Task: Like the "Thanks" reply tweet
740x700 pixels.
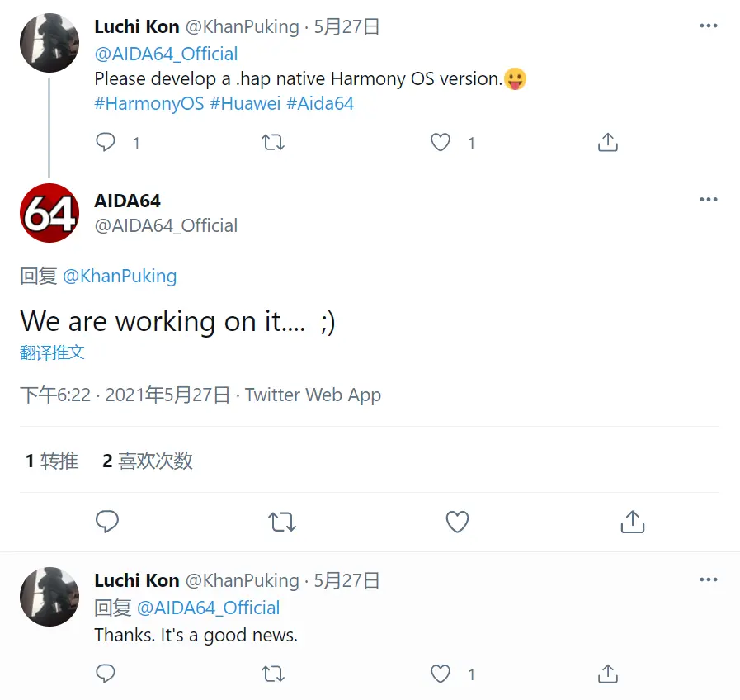Action: [x=441, y=674]
